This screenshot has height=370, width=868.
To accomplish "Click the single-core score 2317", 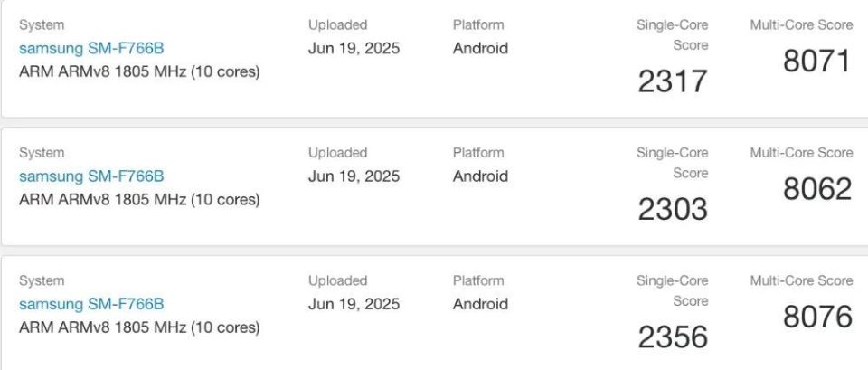I will tap(673, 81).
